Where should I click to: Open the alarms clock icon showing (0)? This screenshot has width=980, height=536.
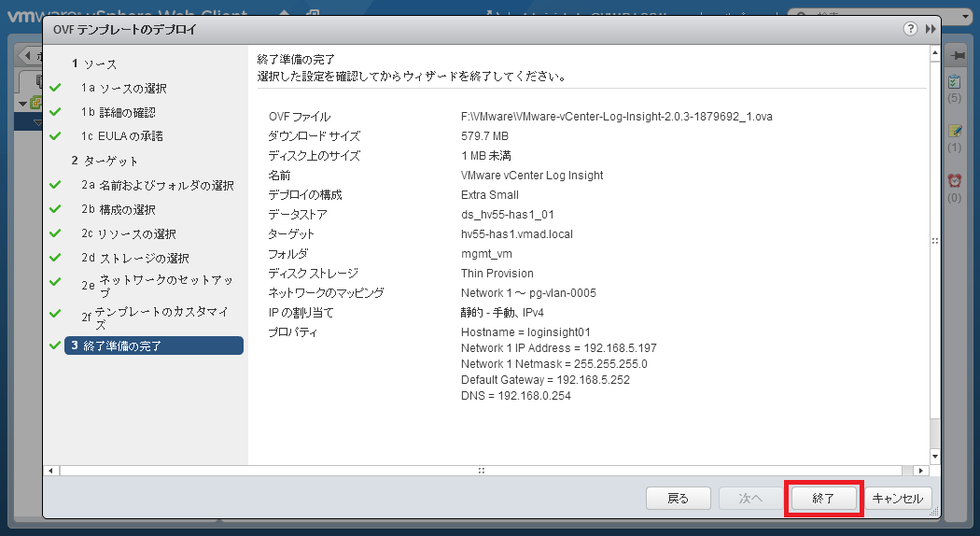tap(955, 181)
